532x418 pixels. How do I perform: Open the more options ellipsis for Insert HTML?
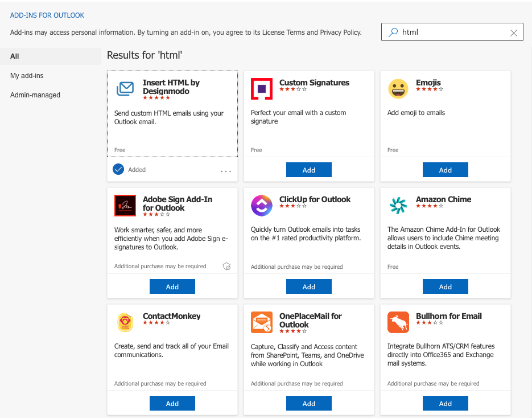(226, 171)
